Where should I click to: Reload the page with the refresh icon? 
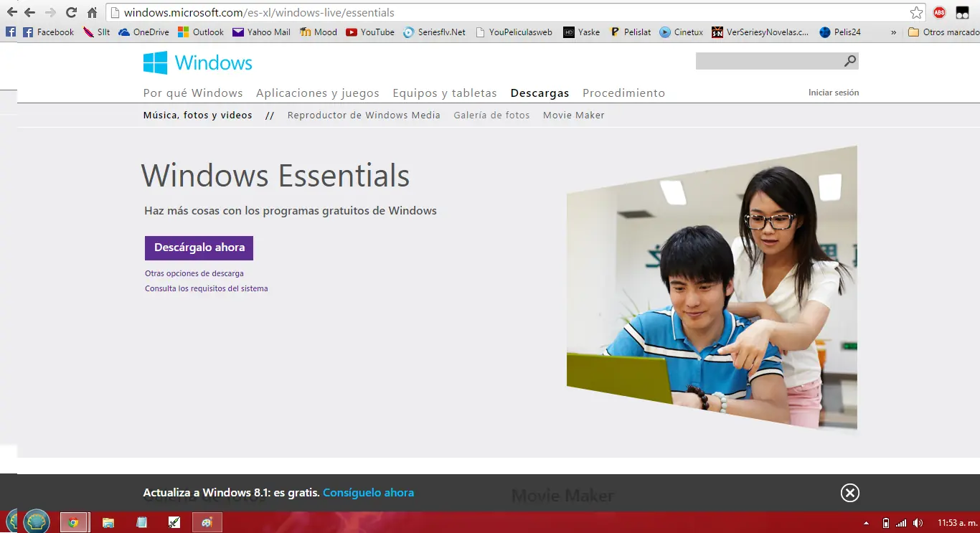71,13
